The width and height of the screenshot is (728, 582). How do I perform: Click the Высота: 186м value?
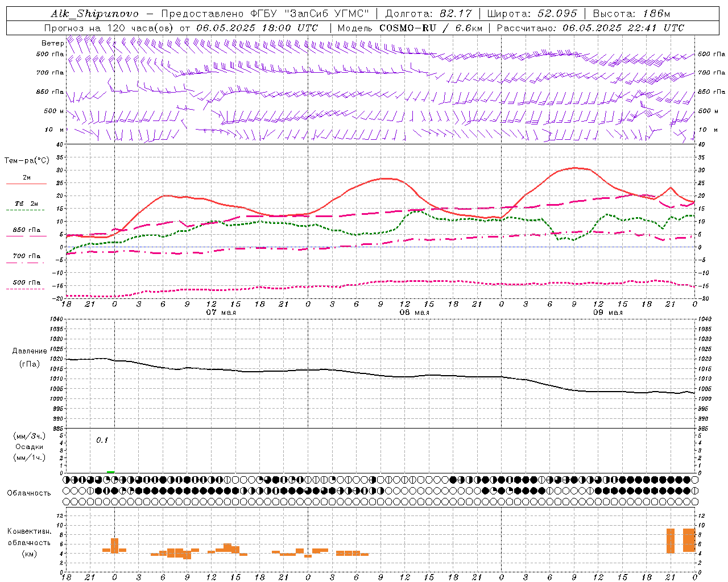(x=632, y=14)
